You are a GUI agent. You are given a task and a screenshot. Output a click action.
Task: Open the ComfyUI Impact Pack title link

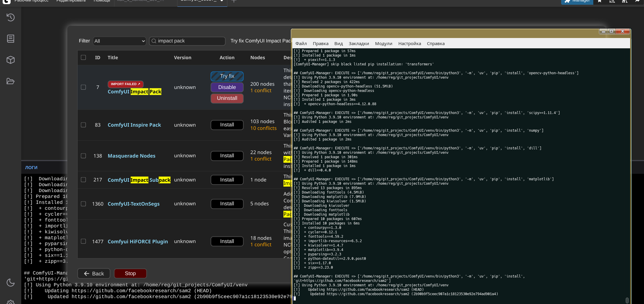click(x=134, y=92)
